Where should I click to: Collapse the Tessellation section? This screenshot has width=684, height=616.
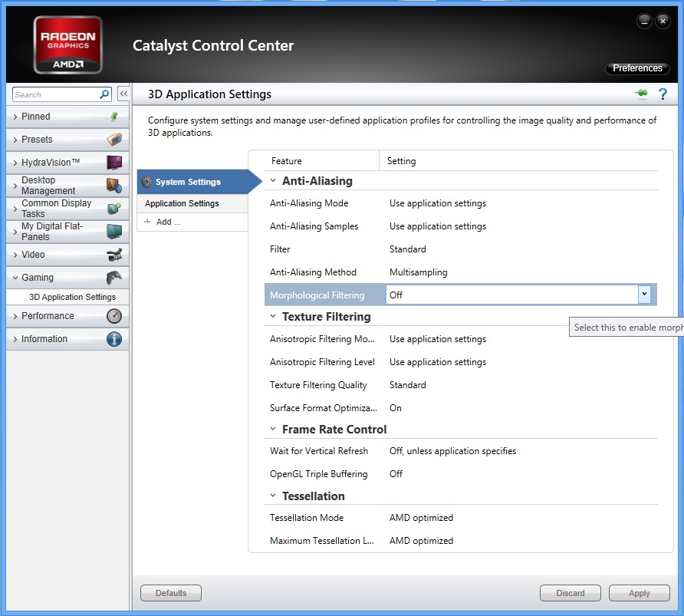click(273, 496)
